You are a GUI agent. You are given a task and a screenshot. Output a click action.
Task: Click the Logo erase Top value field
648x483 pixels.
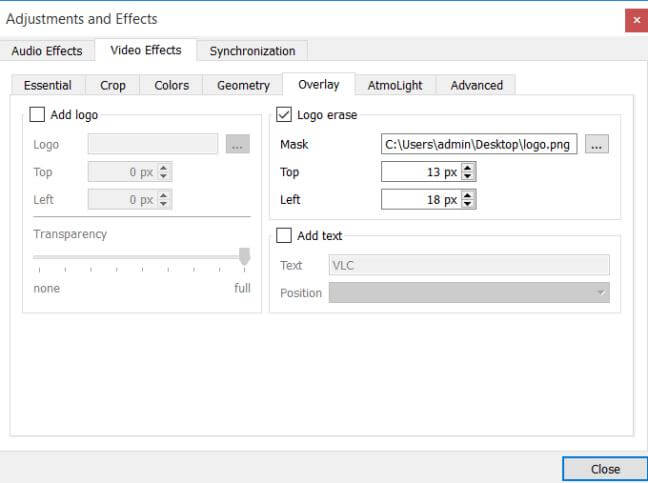click(421, 172)
